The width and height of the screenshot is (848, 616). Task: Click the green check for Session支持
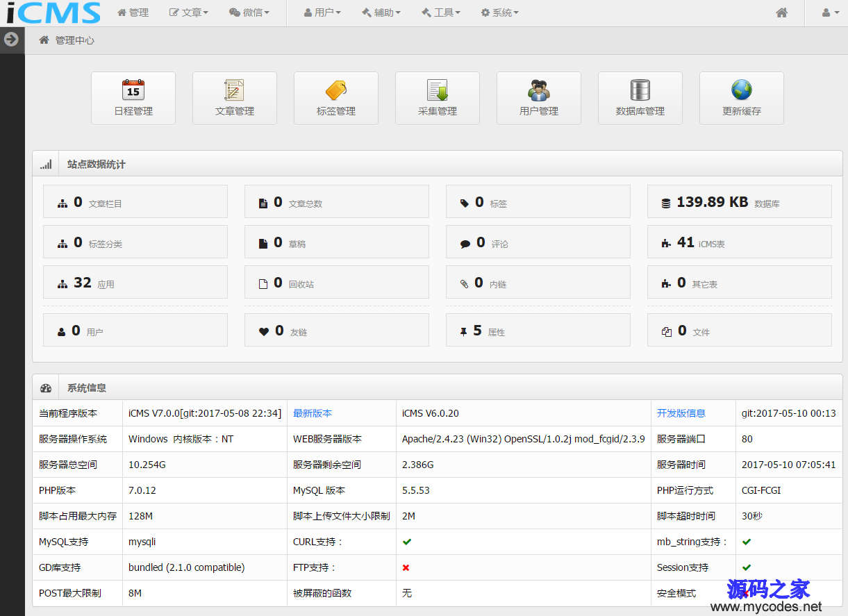[747, 567]
